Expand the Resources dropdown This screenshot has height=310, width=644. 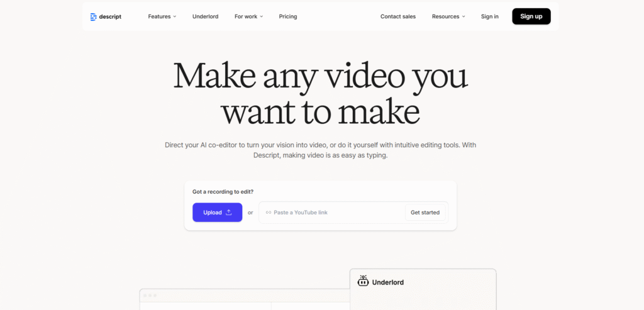[x=448, y=17]
